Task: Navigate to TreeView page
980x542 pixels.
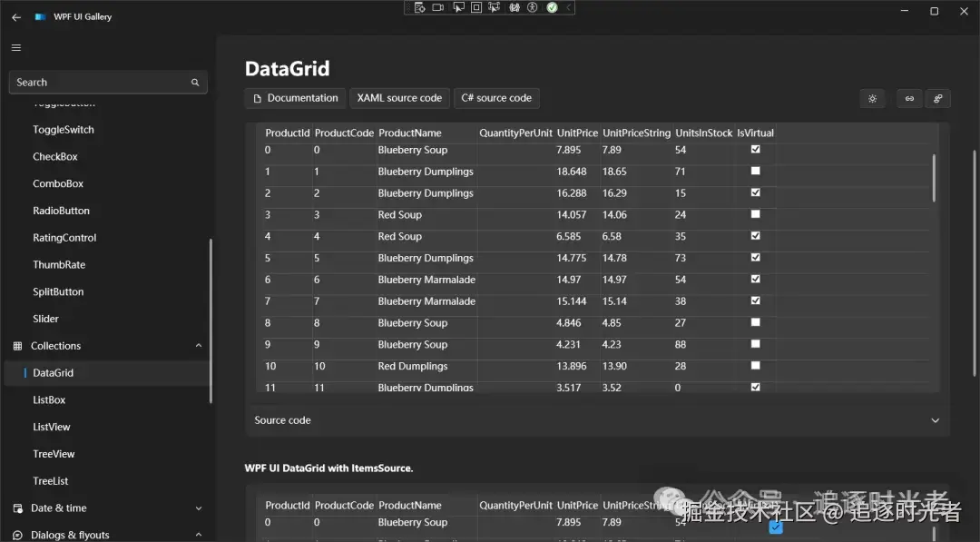Action: (54, 454)
